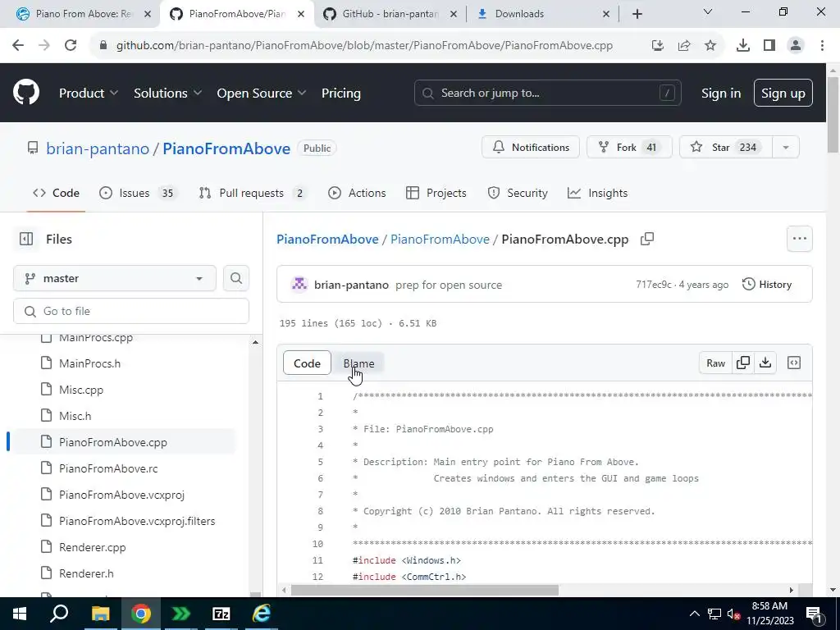Image resolution: width=840 pixels, height=630 pixels.
Task: Open the master branch selector
Action: (115, 279)
